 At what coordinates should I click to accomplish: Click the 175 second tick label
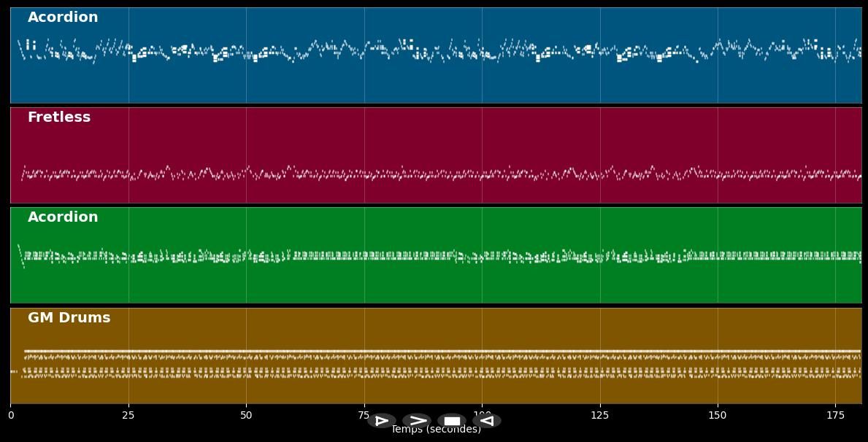[835, 416]
